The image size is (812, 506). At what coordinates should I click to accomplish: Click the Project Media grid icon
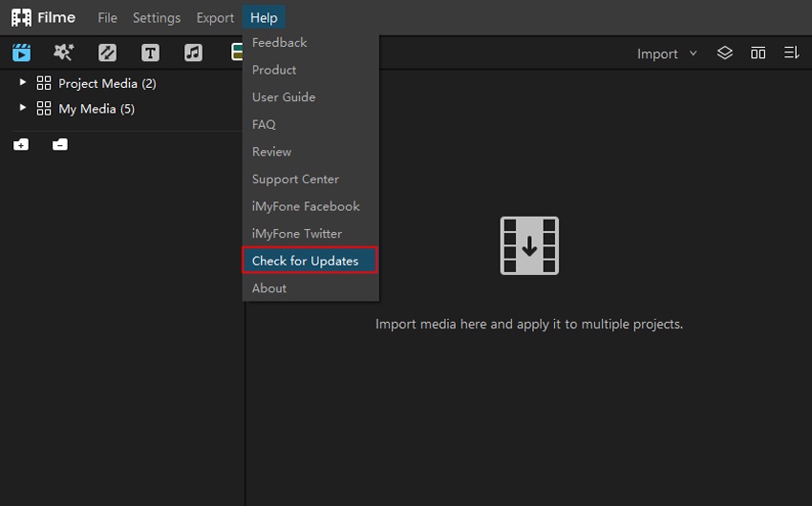(44, 83)
